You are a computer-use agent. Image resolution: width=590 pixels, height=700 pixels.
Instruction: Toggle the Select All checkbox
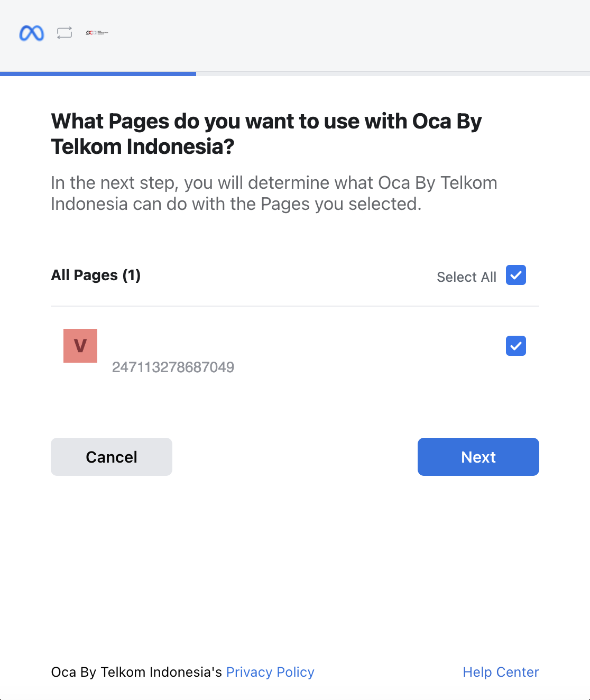516,275
